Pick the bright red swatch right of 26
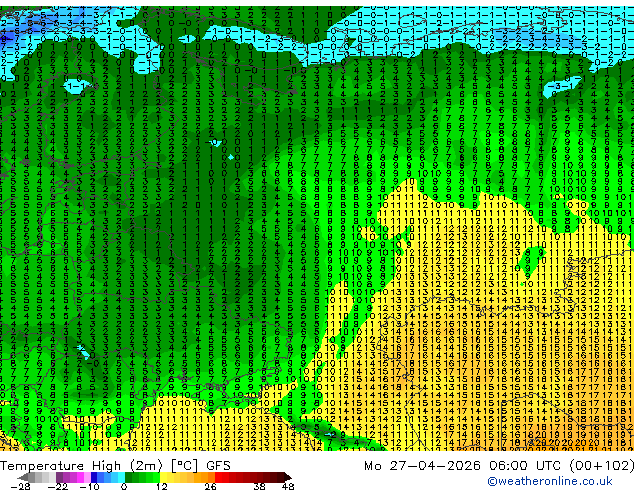 (x=218, y=477)
